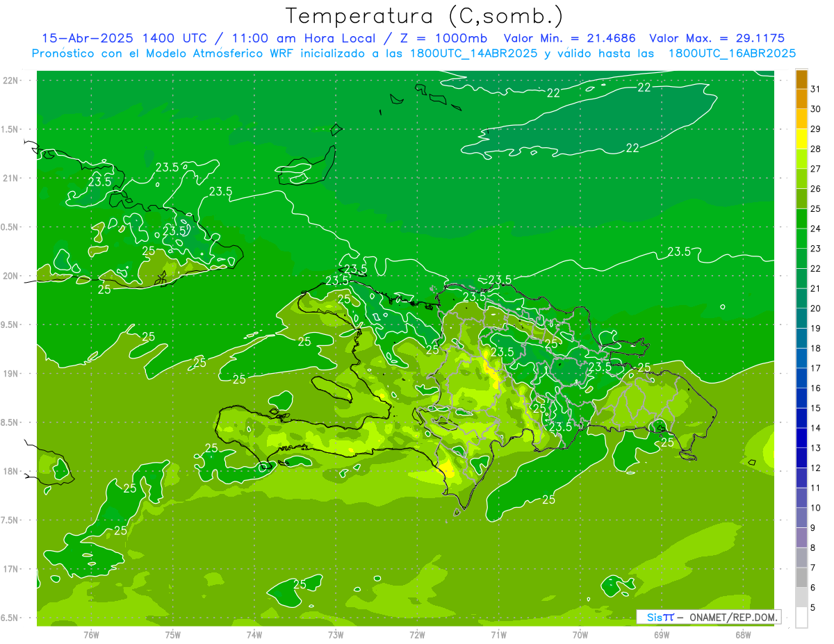Click the legend scale value 31

click(x=816, y=89)
